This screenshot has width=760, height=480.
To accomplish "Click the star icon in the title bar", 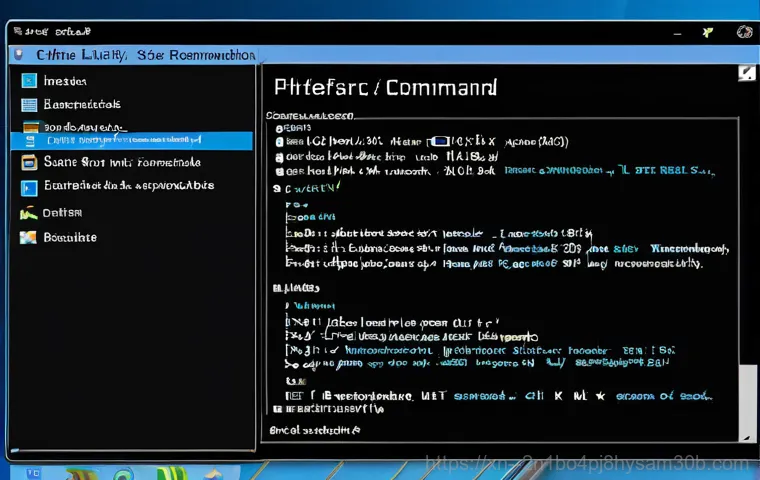I will [709, 32].
